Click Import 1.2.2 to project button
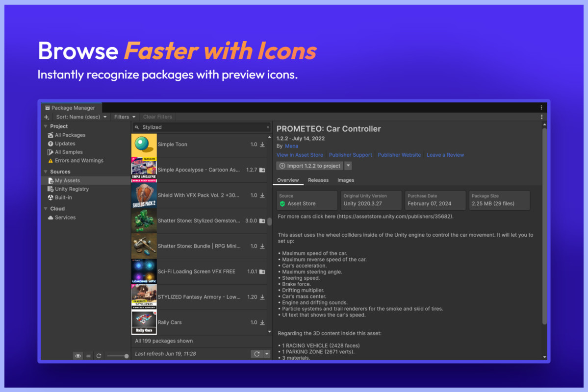This screenshot has width=588, height=392. point(310,166)
